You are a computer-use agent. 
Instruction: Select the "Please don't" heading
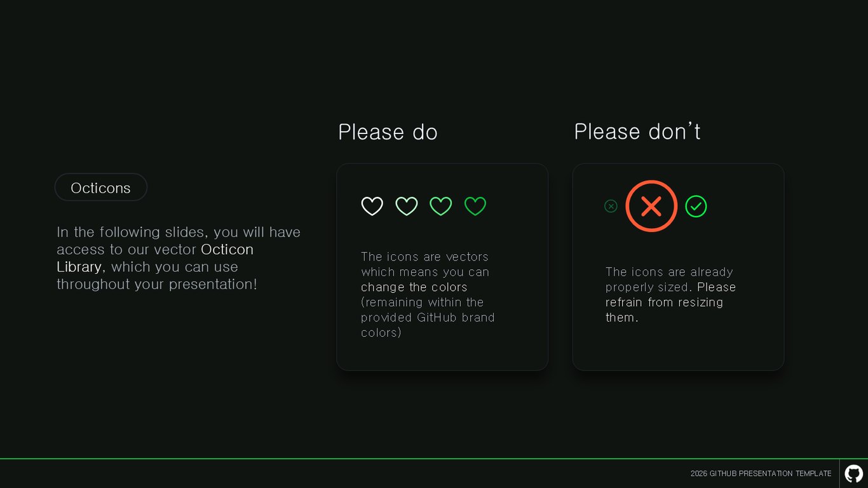[x=637, y=132]
